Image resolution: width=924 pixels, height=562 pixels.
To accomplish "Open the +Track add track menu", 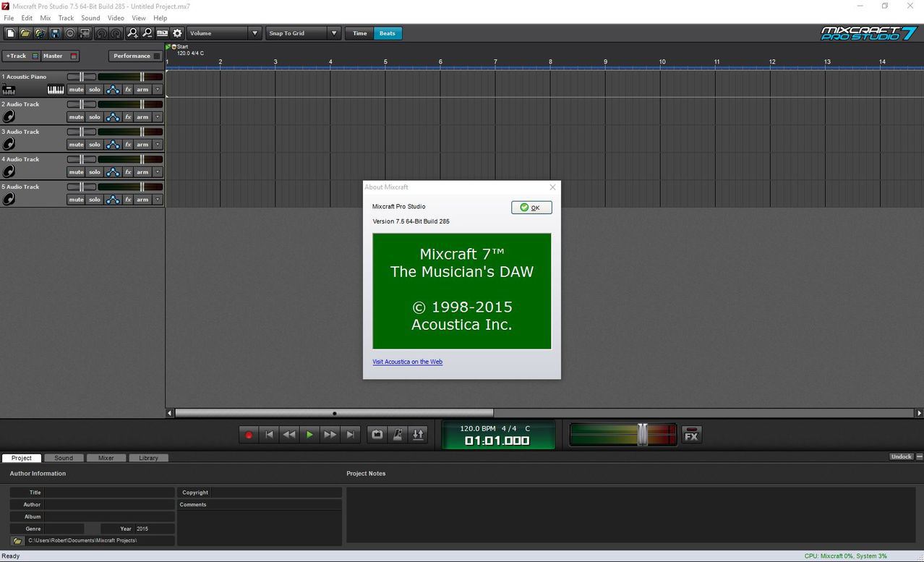I will [21, 56].
